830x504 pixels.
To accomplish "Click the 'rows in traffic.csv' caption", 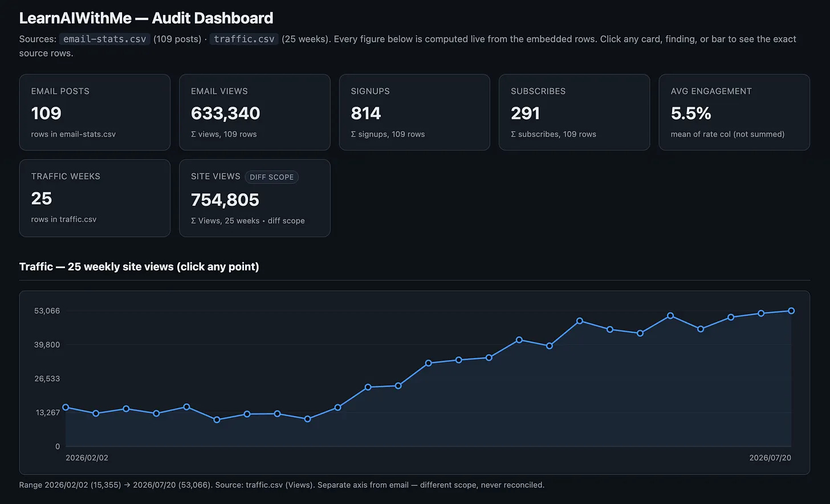I will (x=64, y=220).
